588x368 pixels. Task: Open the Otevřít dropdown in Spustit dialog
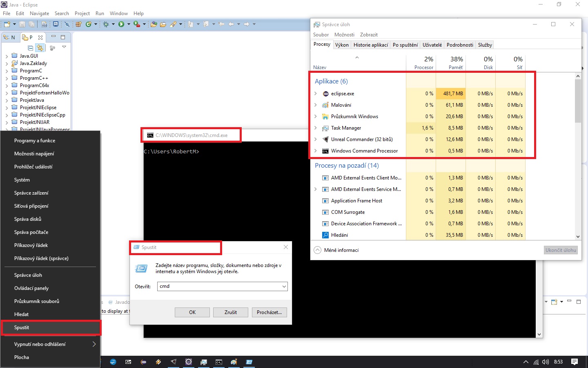tap(284, 286)
